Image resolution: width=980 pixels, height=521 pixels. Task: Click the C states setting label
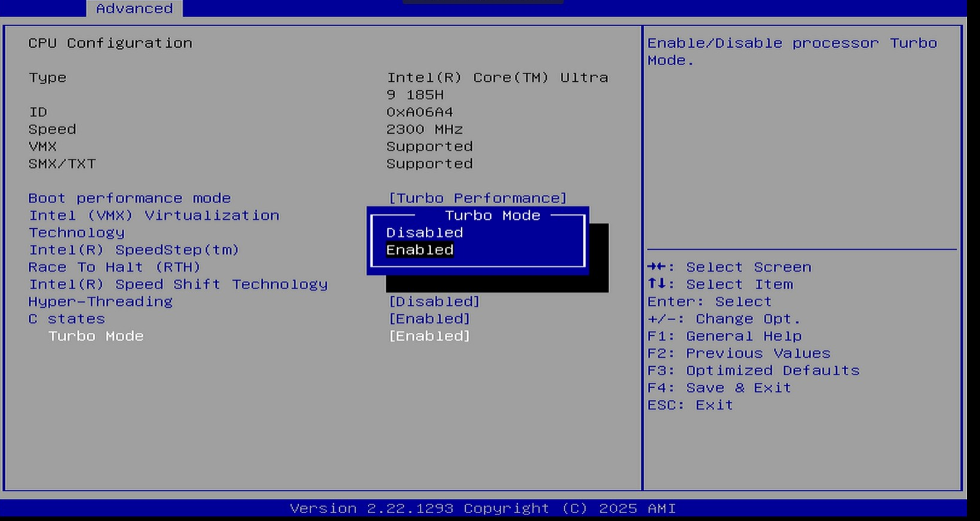66,319
